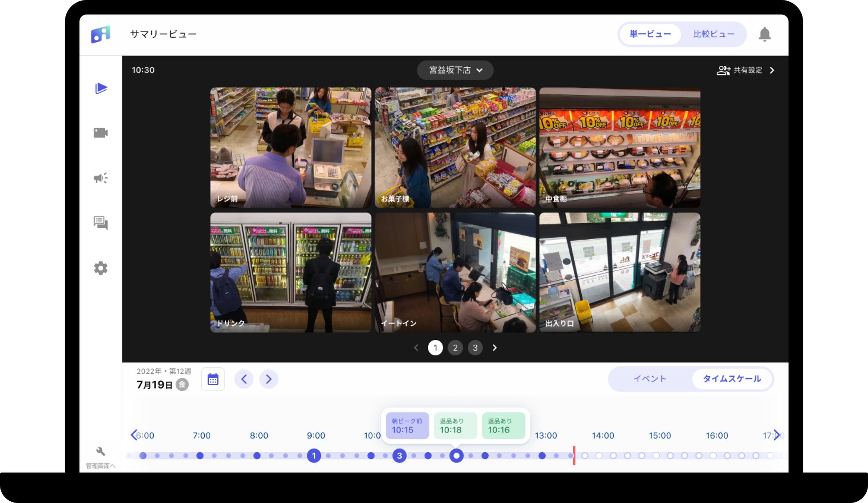Expand the 宮益坂下店 store dropdown
This screenshot has height=503, width=868.
[455, 70]
